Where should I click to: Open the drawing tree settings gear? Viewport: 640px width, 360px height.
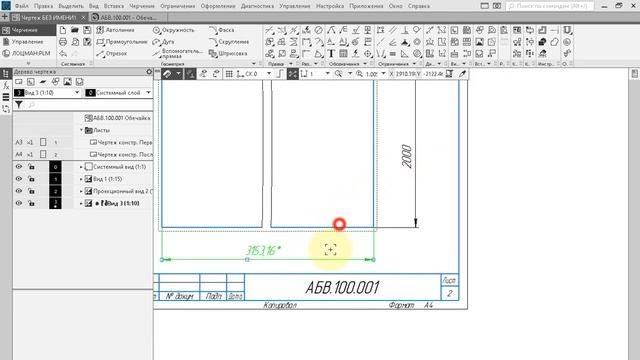[x=149, y=72]
